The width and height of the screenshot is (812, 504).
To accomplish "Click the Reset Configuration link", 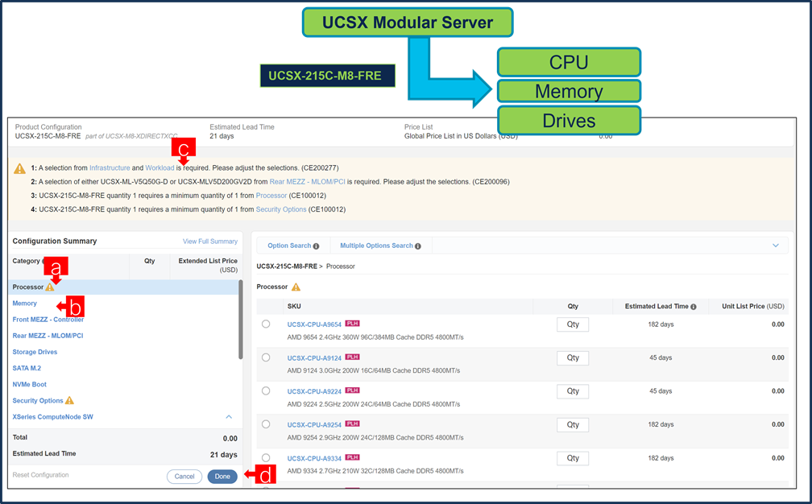I will pos(40,475).
